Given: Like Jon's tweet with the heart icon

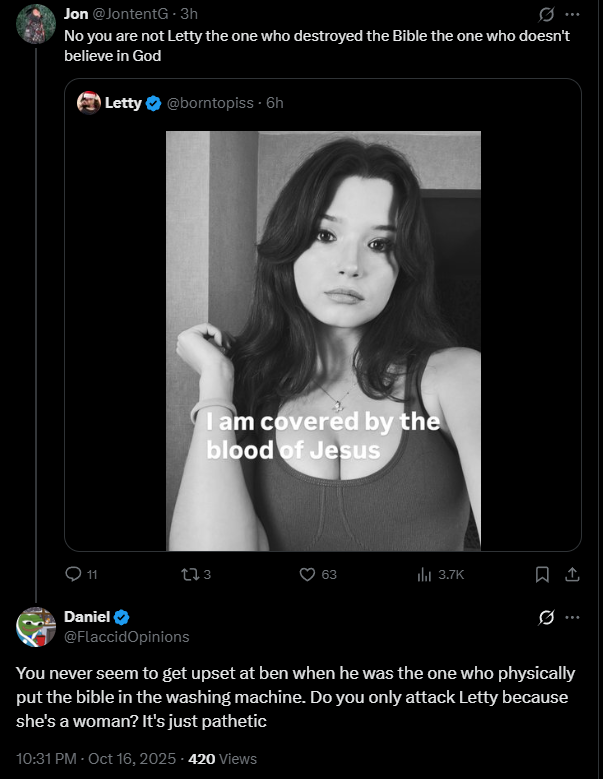Looking at the screenshot, I should coord(309,574).
